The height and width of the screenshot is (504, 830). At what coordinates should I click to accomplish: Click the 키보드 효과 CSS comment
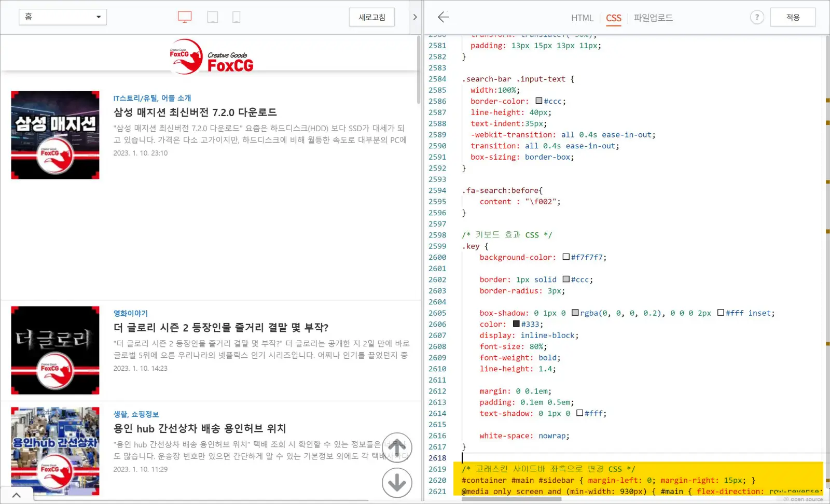point(507,235)
